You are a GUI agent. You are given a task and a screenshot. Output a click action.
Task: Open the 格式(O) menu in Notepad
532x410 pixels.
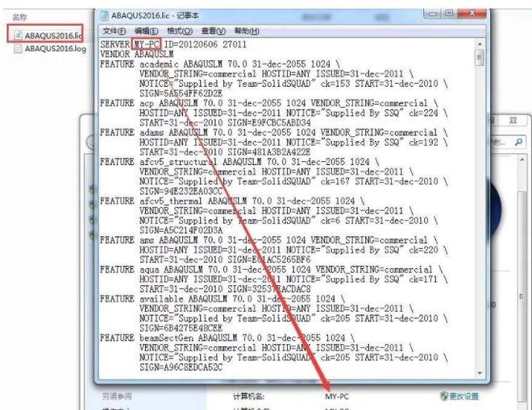click(x=180, y=31)
